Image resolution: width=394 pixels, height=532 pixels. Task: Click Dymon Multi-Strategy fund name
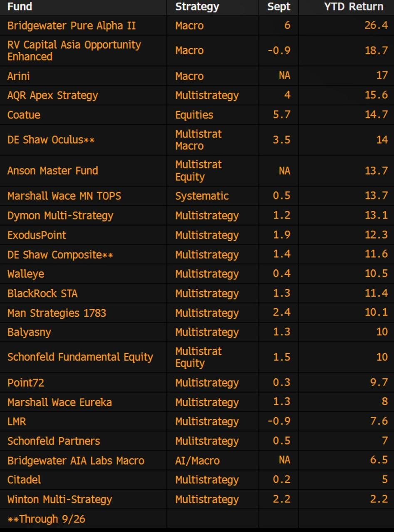pyautogui.click(x=60, y=216)
